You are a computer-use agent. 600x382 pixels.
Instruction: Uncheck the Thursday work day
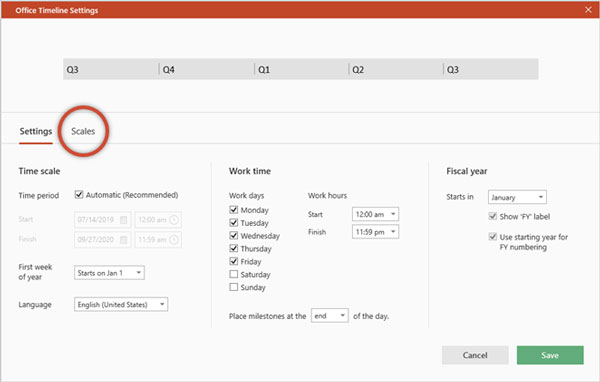tap(233, 248)
